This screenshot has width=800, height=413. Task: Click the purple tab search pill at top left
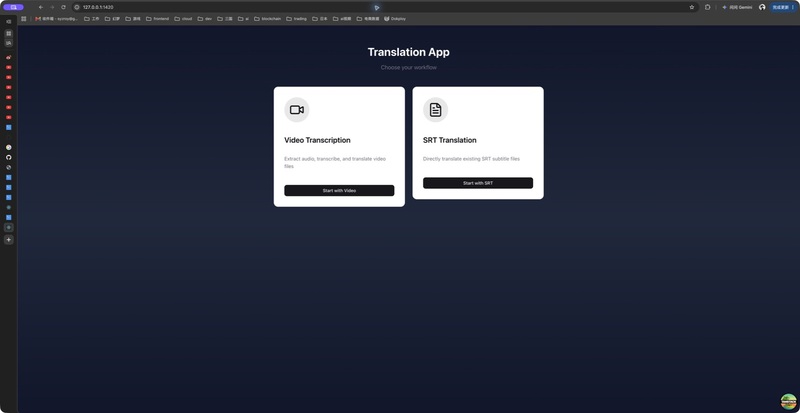(x=13, y=7)
